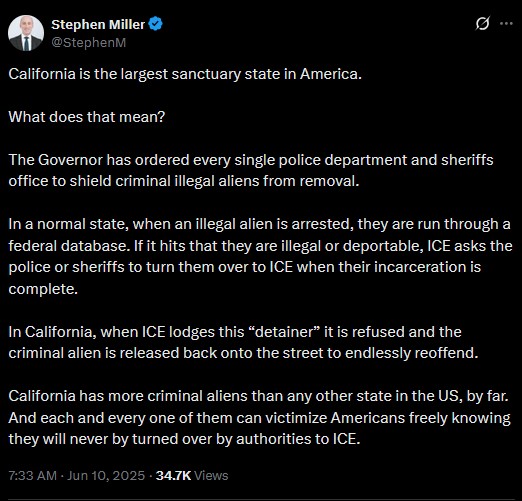Open the @StephenM handle link
The image size is (522, 501).
89,43
